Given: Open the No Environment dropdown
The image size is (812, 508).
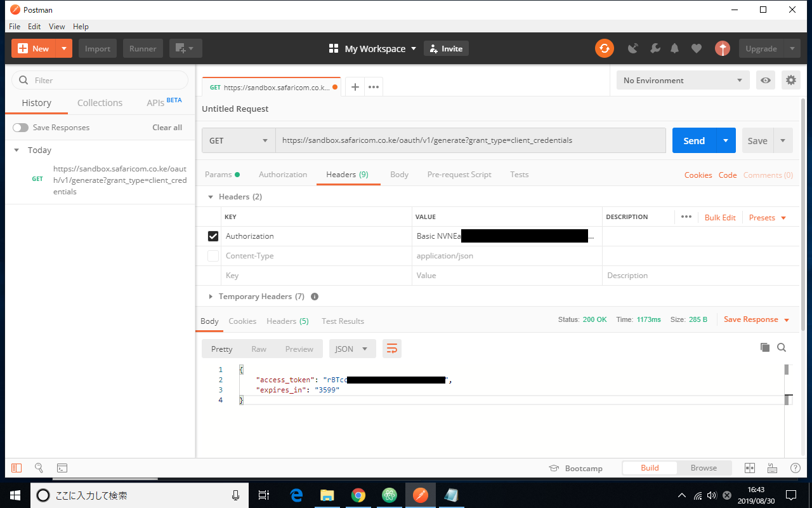Looking at the screenshot, I should point(683,80).
